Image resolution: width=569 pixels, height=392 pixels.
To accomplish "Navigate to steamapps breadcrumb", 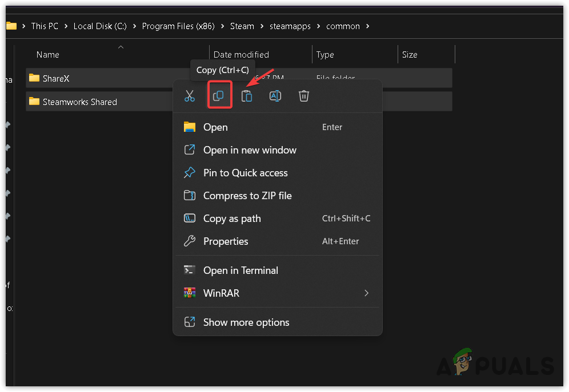I will pyautogui.click(x=290, y=26).
